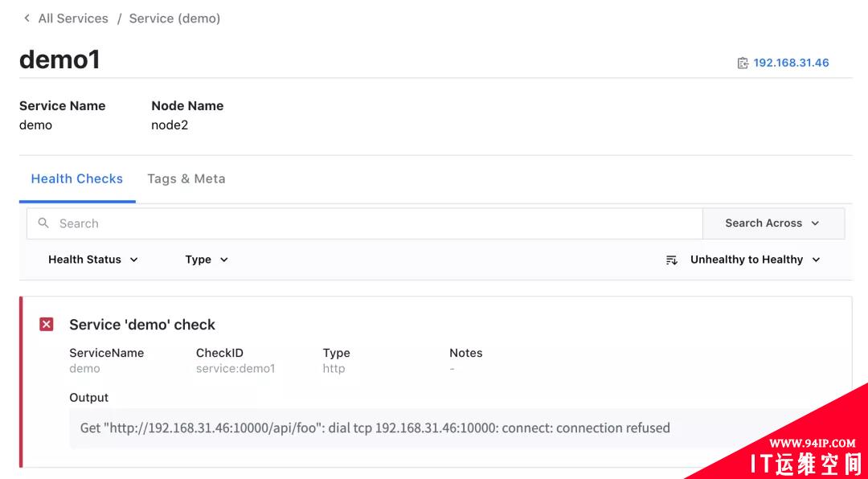Click the red critical X status icon
This screenshot has width=868, height=479.
click(x=47, y=325)
